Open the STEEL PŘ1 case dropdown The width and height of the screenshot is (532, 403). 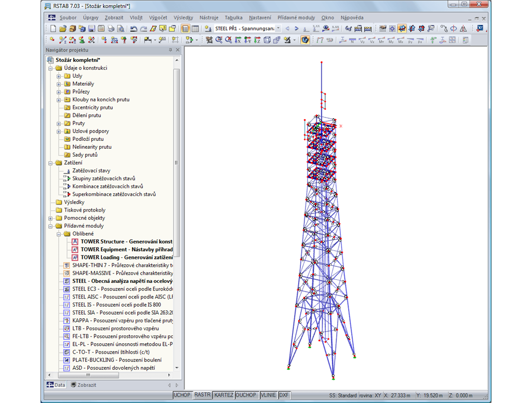[277, 29]
